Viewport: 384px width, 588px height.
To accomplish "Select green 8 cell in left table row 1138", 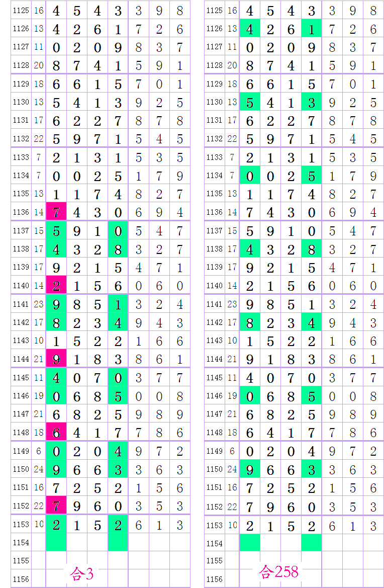I will pyautogui.click(x=118, y=249).
